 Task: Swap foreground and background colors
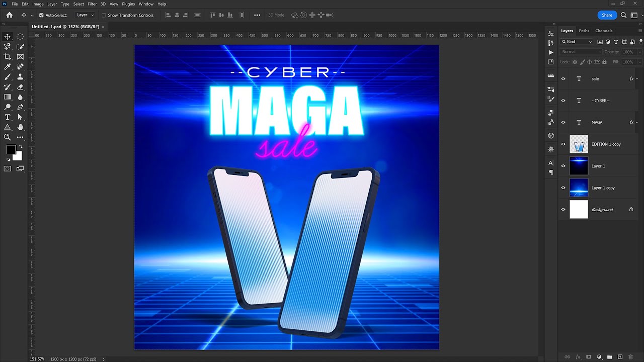(x=21, y=147)
